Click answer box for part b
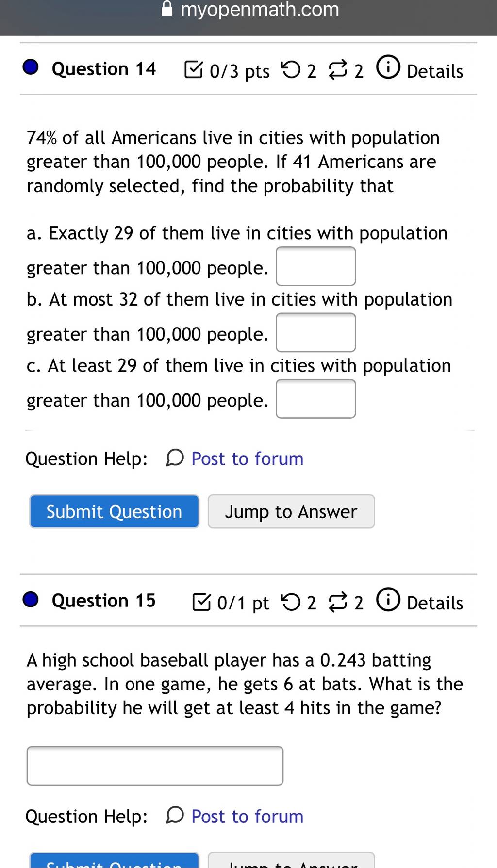Viewport: 497px width, 868px height. pyautogui.click(x=316, y=332)
